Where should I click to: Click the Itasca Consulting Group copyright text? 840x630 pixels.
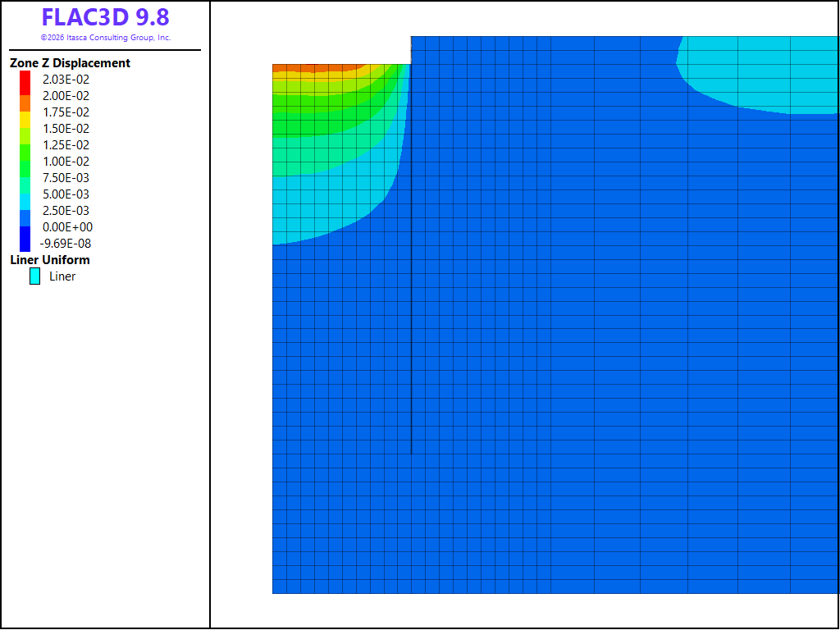106,38
